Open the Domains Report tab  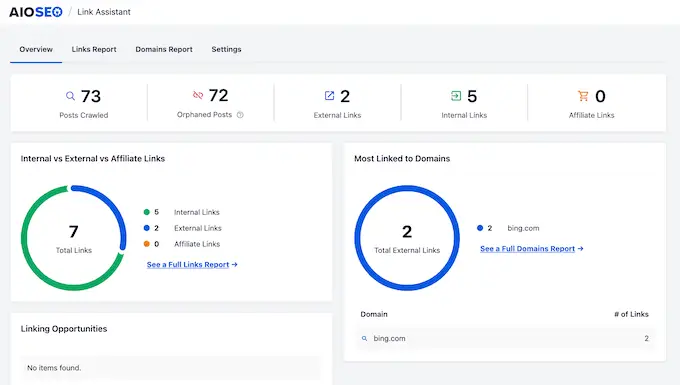point(164,49)
